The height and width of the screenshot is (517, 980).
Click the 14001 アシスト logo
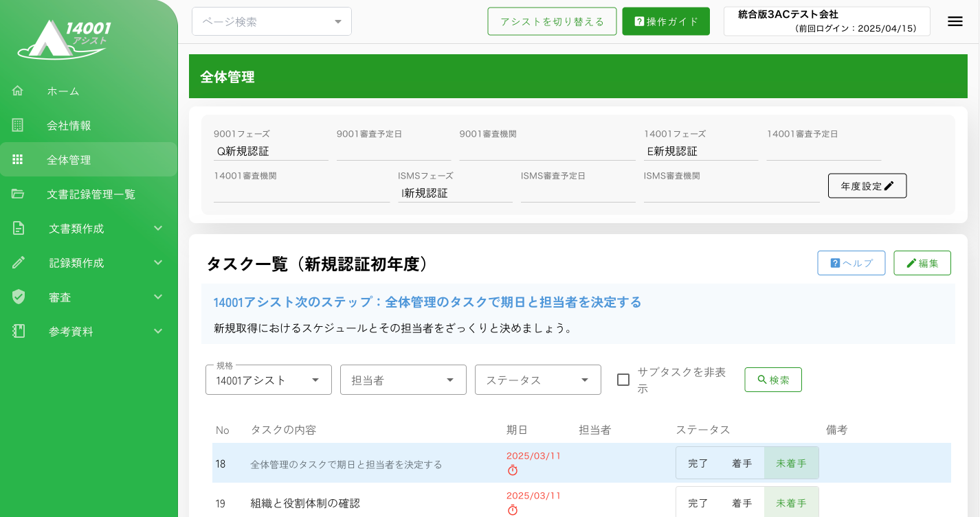tap(65, 39)
